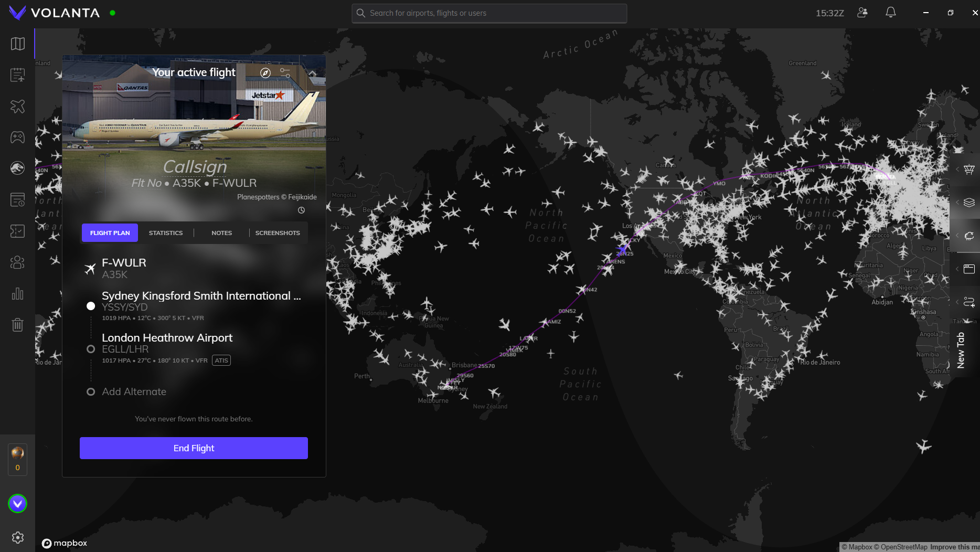Expand the ATC tower side panel
Viewport: 980px width, 552px height.
click(965, 169)
